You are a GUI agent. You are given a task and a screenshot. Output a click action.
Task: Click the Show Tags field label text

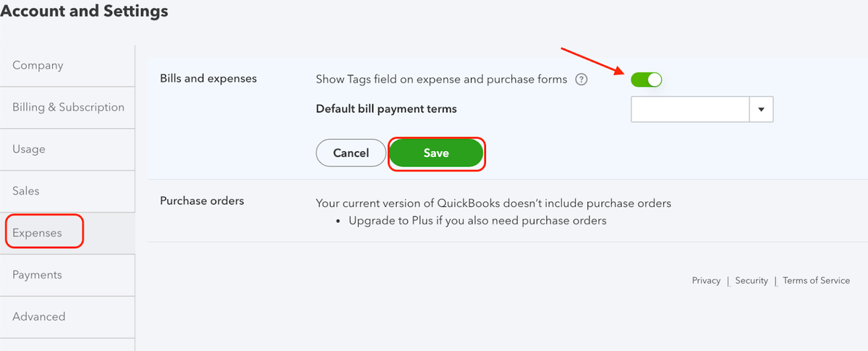tap(442, 80)
